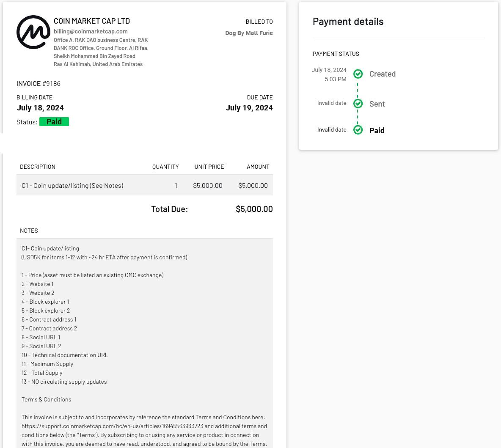Switch to the Payment details panel
501x448 pixels.
tap(348, 21)
